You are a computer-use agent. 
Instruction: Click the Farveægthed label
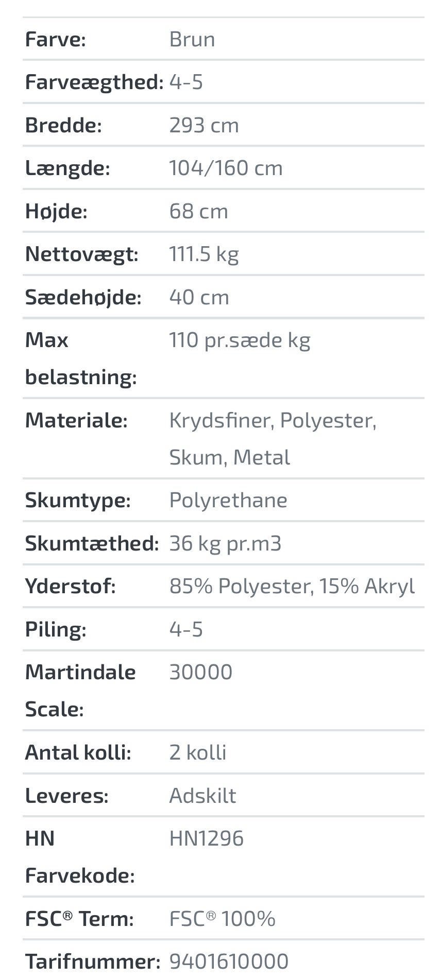pos(94,82)
